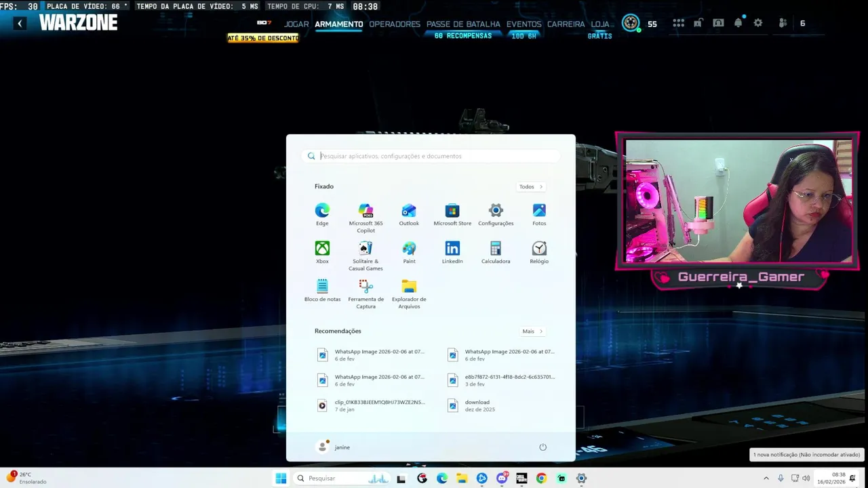This screenshot has height=488, width=868.
Task: Select the ARMAMENTO tab in Warzone
Action: [339, 24]
